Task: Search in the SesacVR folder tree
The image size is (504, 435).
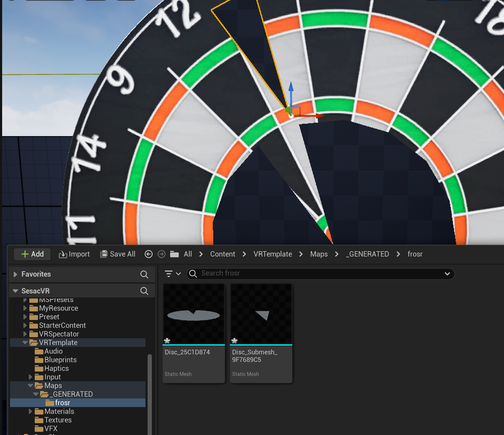Action: 144,291
